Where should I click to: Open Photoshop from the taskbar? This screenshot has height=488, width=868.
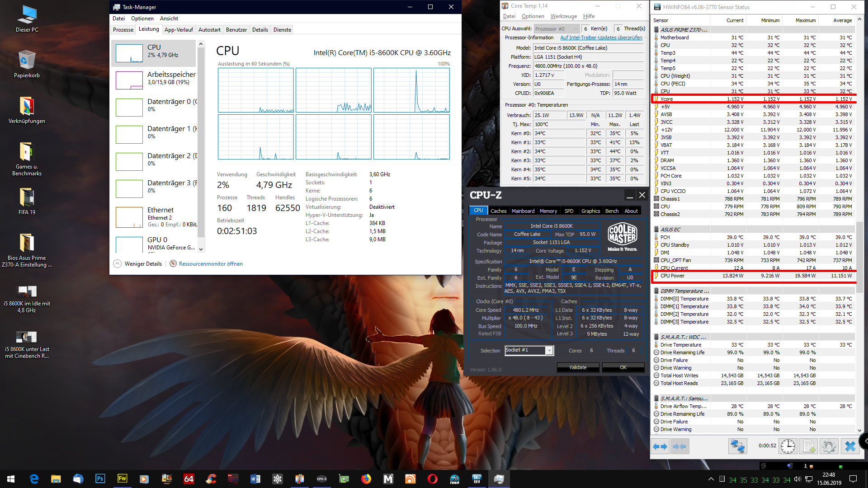click(100, 479)
